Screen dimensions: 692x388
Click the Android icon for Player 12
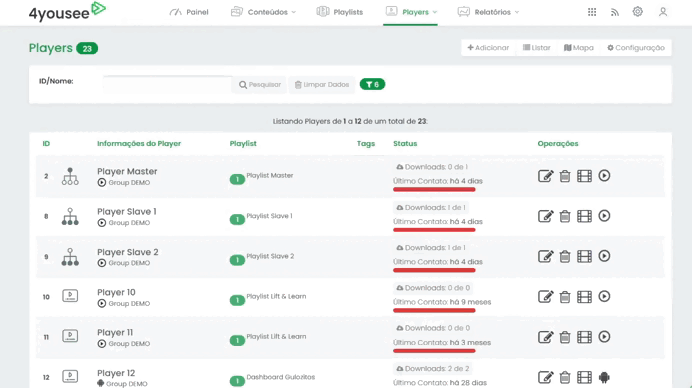(x=604, y=377)
